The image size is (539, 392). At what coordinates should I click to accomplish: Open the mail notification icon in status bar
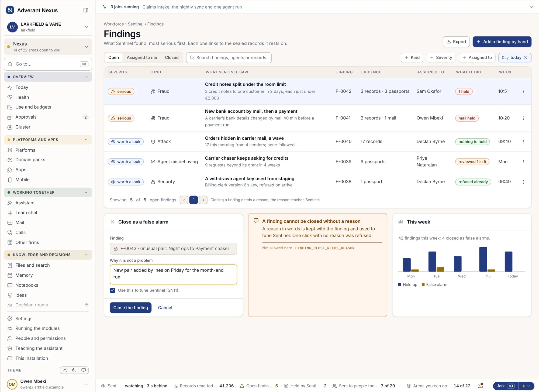coord(481,386)
